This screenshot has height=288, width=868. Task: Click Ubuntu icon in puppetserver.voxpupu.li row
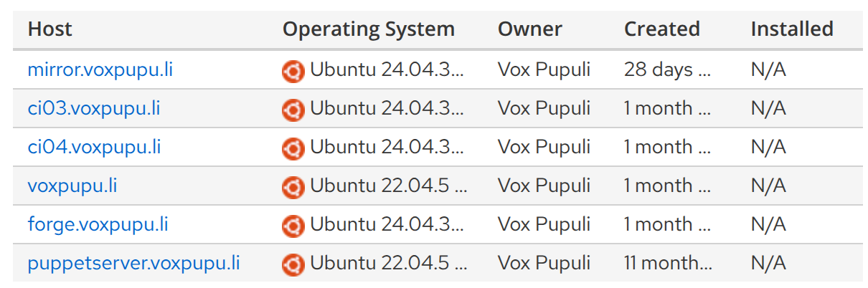click(293, 264)
